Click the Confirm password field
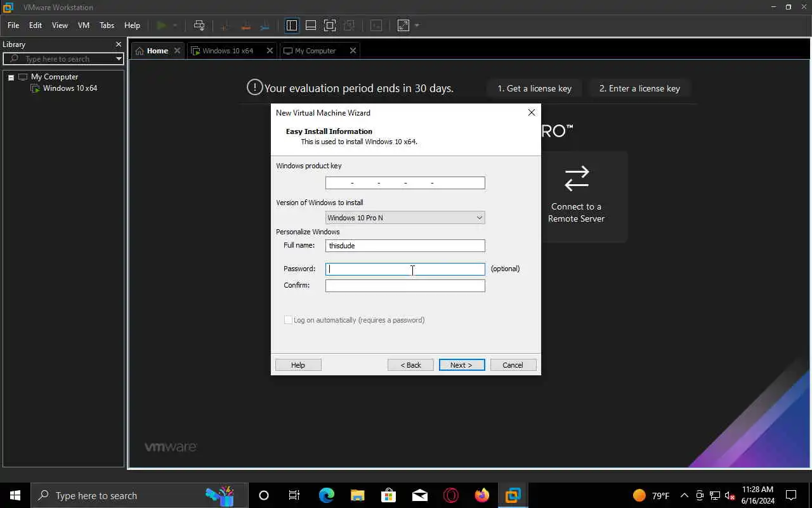 pos(405,286)
